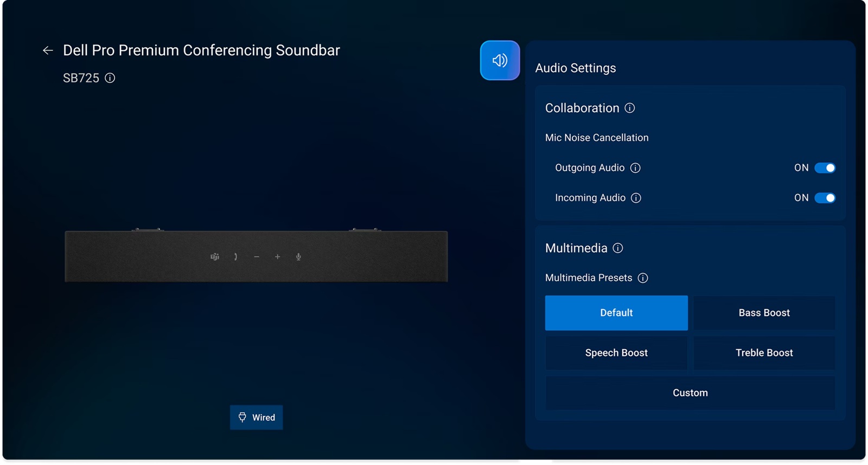This screenshot has height=465, width=868.
Task: Click the plus volume icon on the soundbar
Action: (x=277, y=257)
